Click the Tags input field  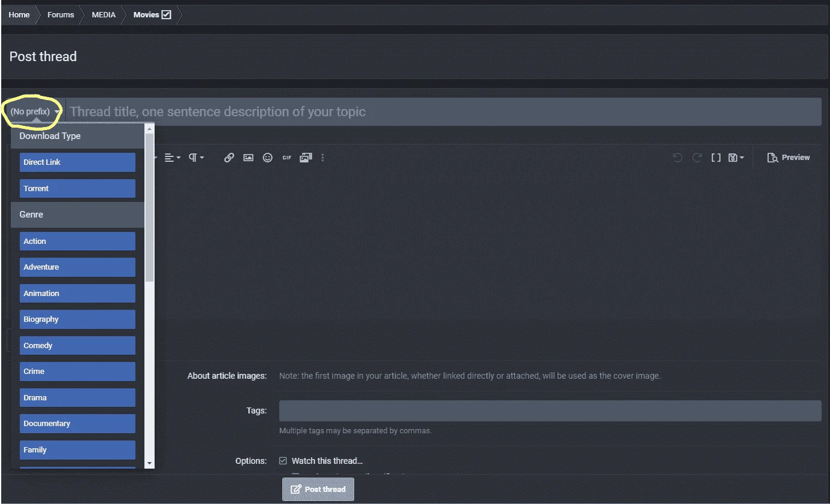(x=550, y=411)
